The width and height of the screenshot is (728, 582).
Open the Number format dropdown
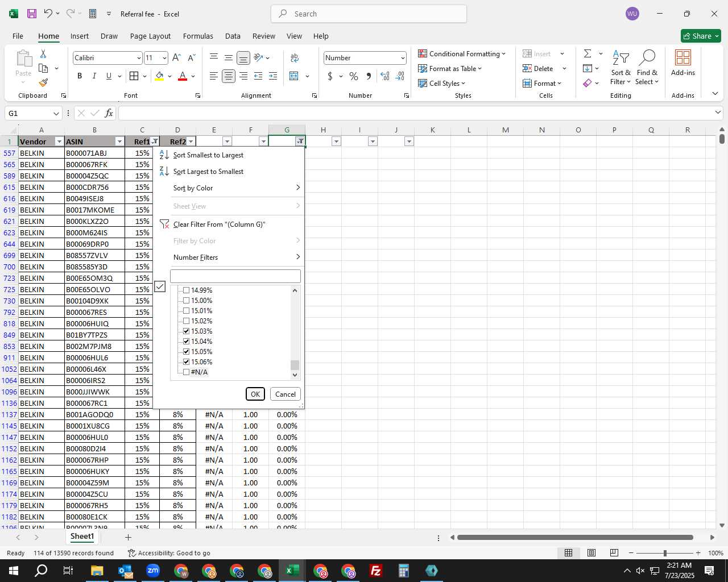pos(403,58)
